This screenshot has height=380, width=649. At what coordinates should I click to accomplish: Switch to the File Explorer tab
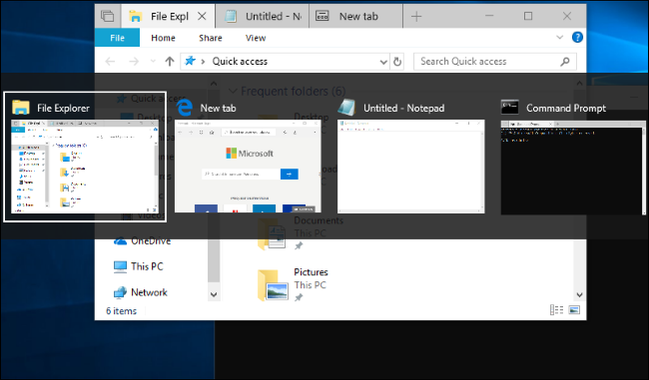[168, 16]
